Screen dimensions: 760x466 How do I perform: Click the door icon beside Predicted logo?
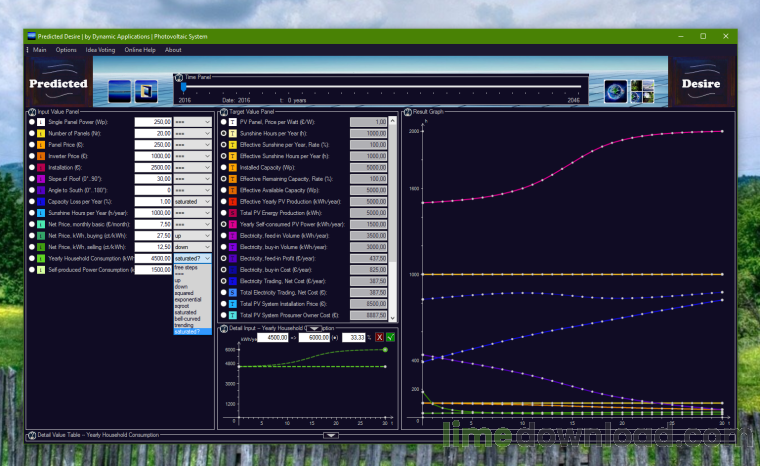[x=146, y=91]
